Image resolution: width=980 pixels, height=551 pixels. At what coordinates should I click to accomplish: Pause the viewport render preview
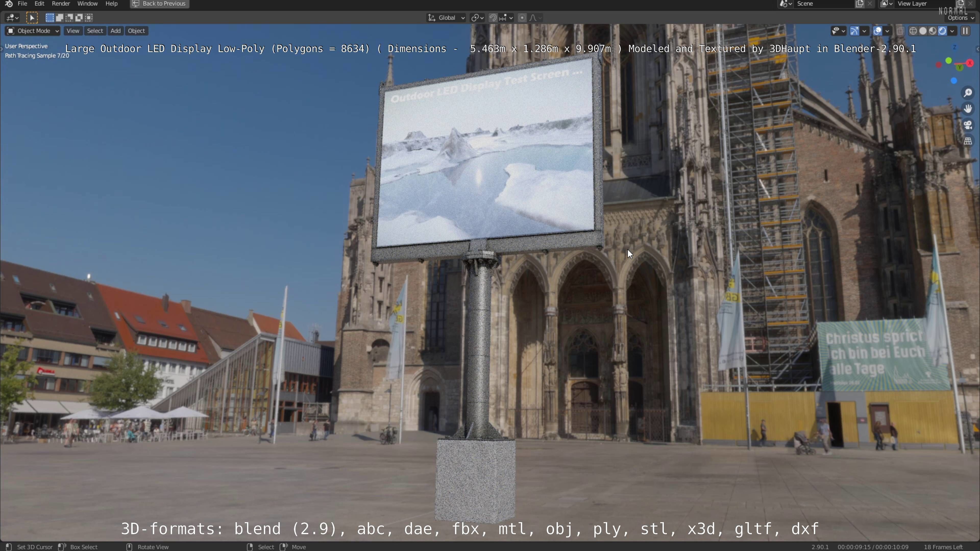click(965, 31)
